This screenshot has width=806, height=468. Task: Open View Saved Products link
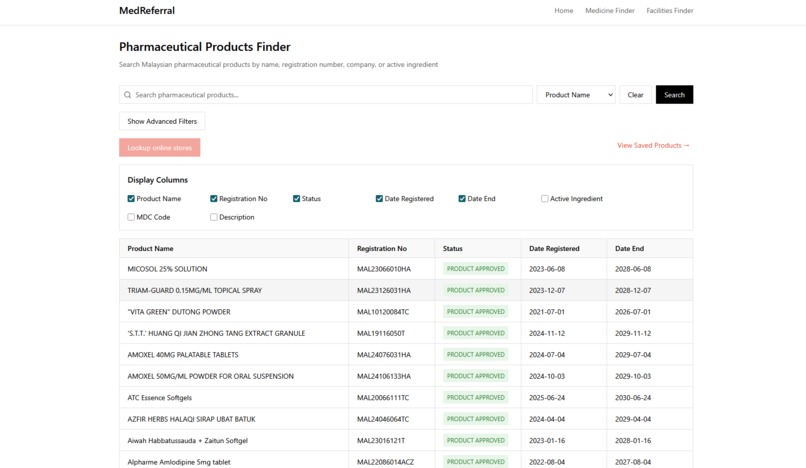coord(653,146)
